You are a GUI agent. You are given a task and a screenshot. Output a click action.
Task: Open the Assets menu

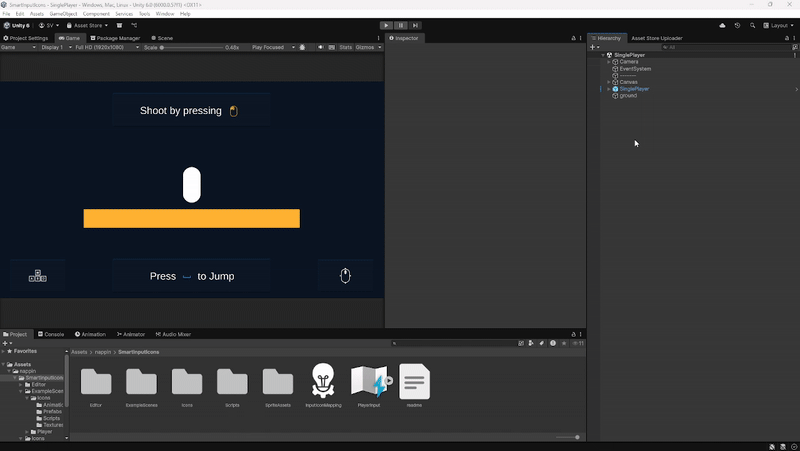[37, 14]
